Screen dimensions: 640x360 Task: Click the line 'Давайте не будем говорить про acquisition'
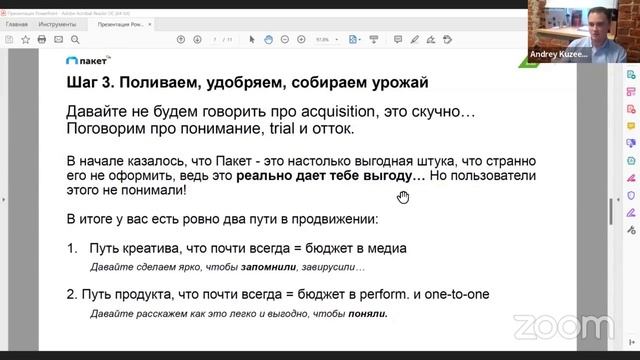coord(271,111)
